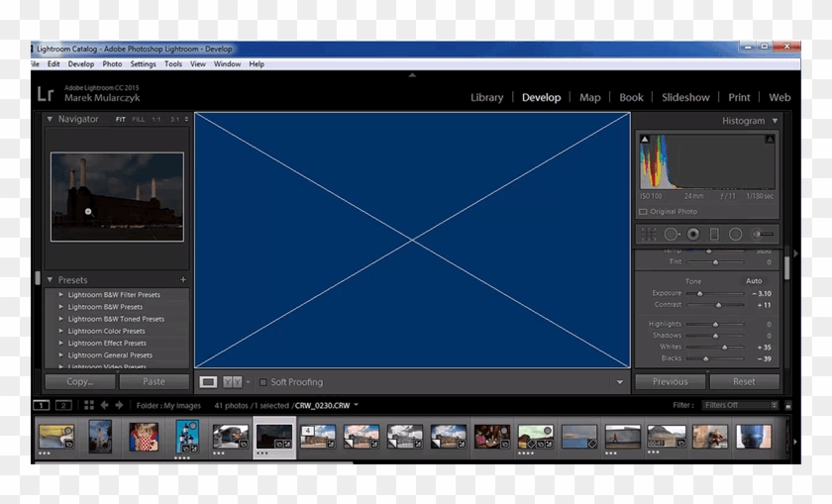This screenshot has height=504, width=832.
Task: Expand Lightroom Color Presets folder
Action: (x=61, y=331)
